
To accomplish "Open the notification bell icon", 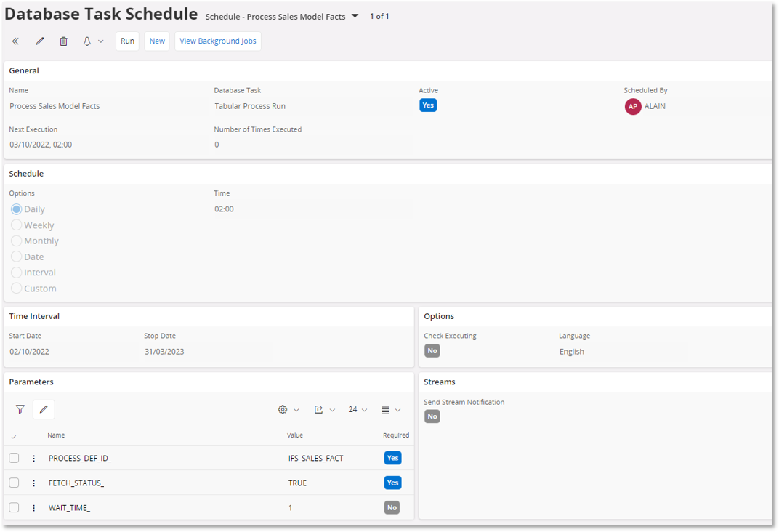I will coord(86,41).
